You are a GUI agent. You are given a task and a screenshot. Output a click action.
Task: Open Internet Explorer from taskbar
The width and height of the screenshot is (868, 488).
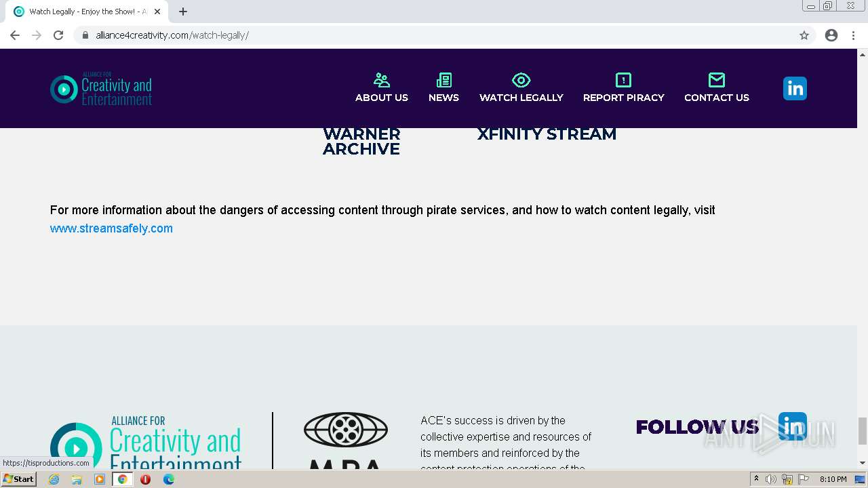[54, 479]
